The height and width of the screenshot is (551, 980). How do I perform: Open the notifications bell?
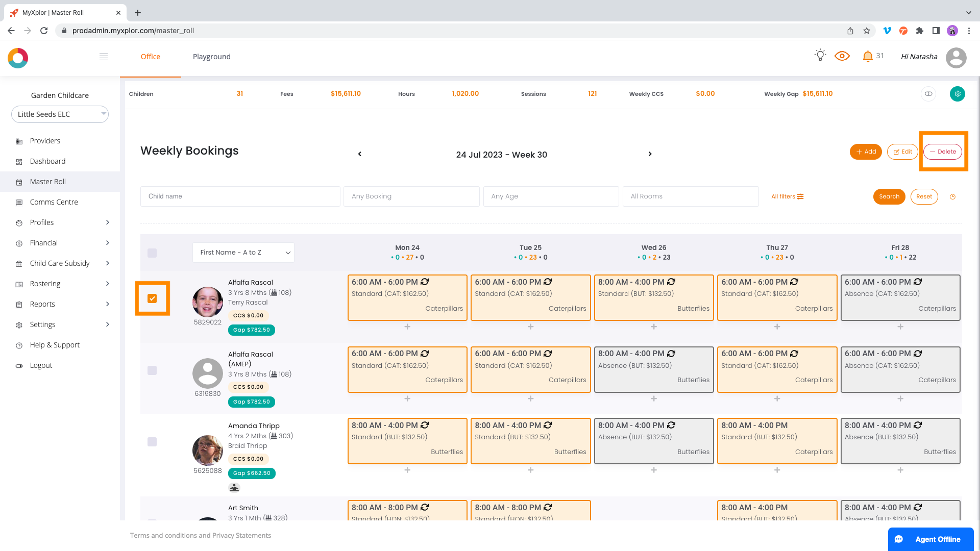tap(867, 57)
